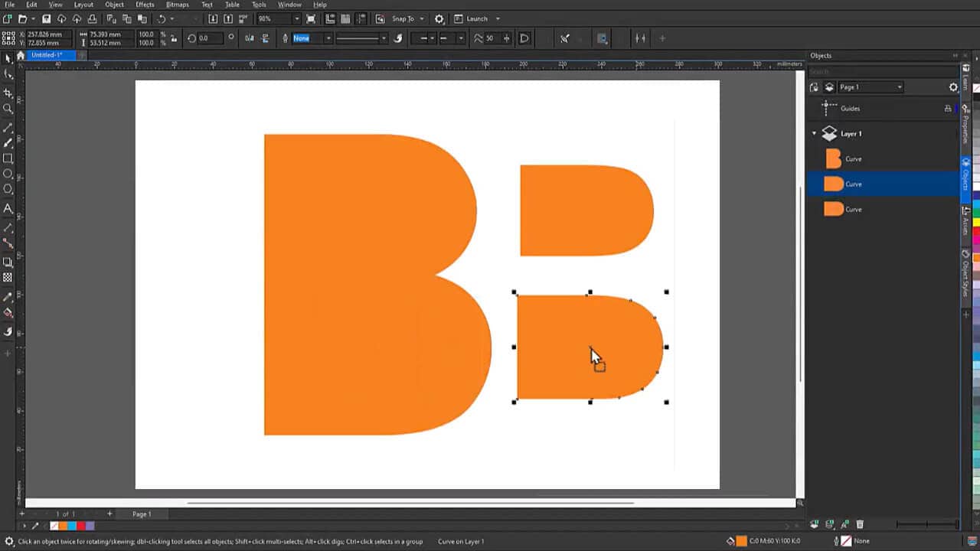Toggle Show guidelines button
This screenshot has height=551, width=980.
point(361,18)
